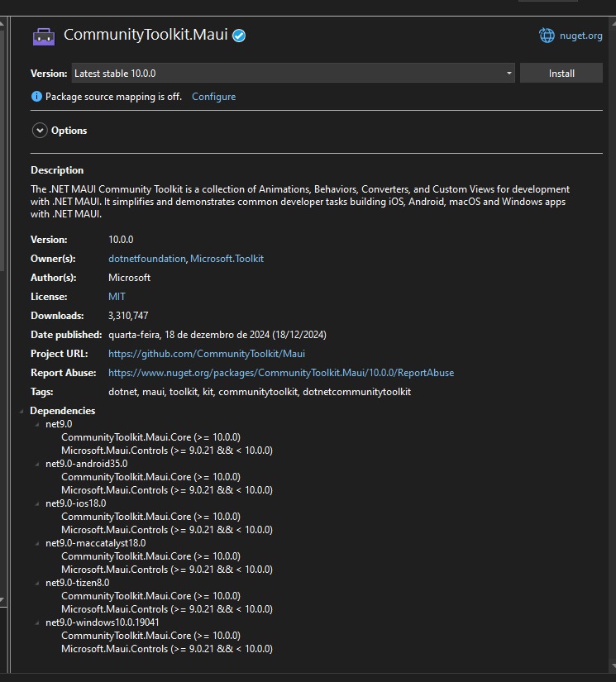The height and width of the screenshot is (682, 616).
Task: Open the dotnetfoundation owner link
Action: 147,259
